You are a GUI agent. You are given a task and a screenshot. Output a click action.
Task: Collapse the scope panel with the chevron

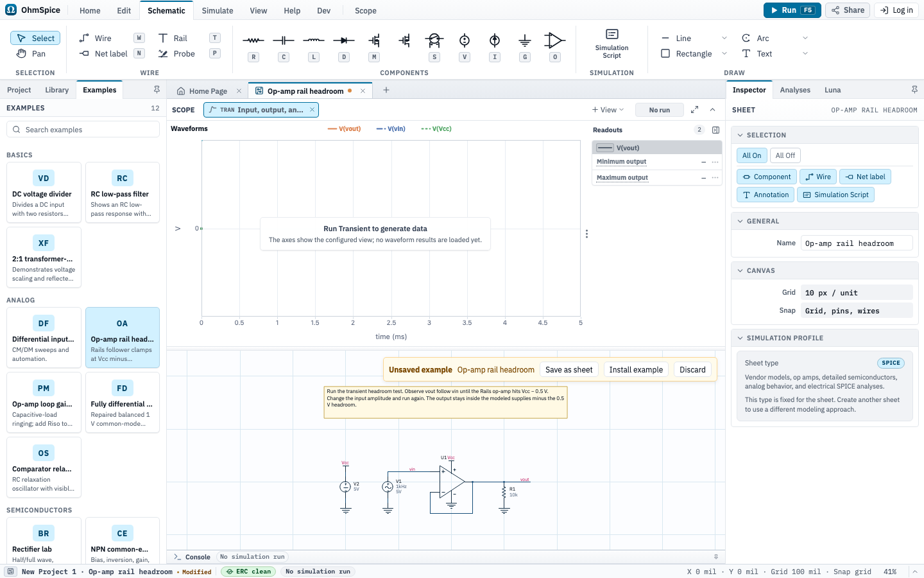[712, 110]
